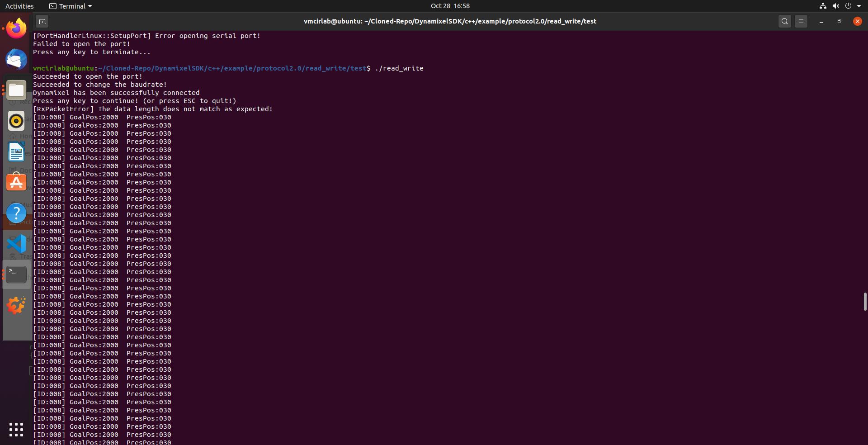Open a new terminal tab
This screenshot has height=445, width=868.
pos(42,21)
